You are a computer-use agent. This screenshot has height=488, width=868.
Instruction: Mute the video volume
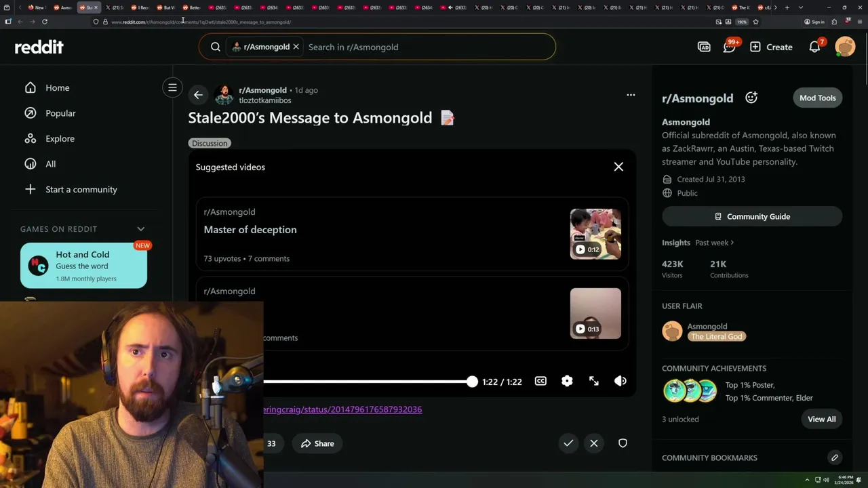(x=620, y=381)
